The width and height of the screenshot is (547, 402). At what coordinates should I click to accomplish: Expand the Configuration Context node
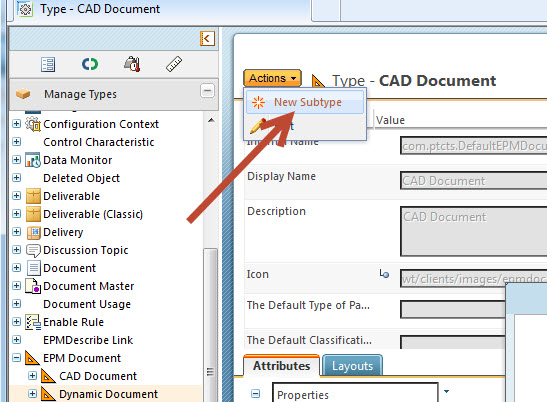pos(16,124)
